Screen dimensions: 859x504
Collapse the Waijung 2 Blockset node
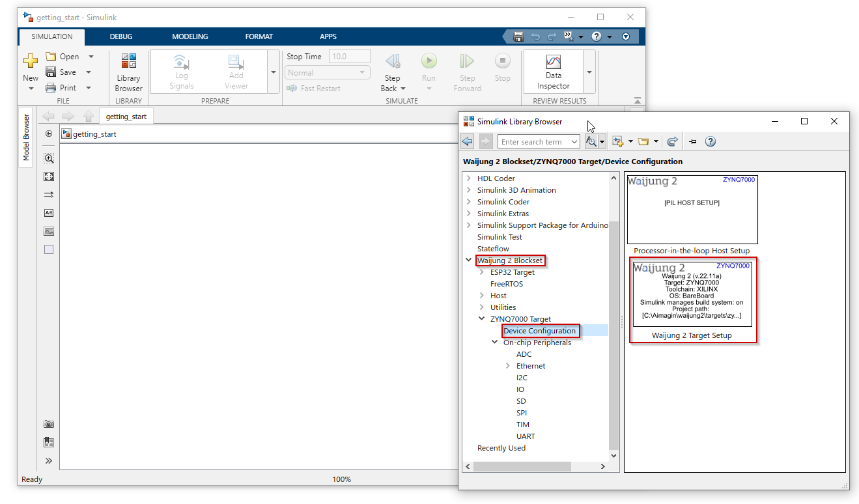coord(468,260)
